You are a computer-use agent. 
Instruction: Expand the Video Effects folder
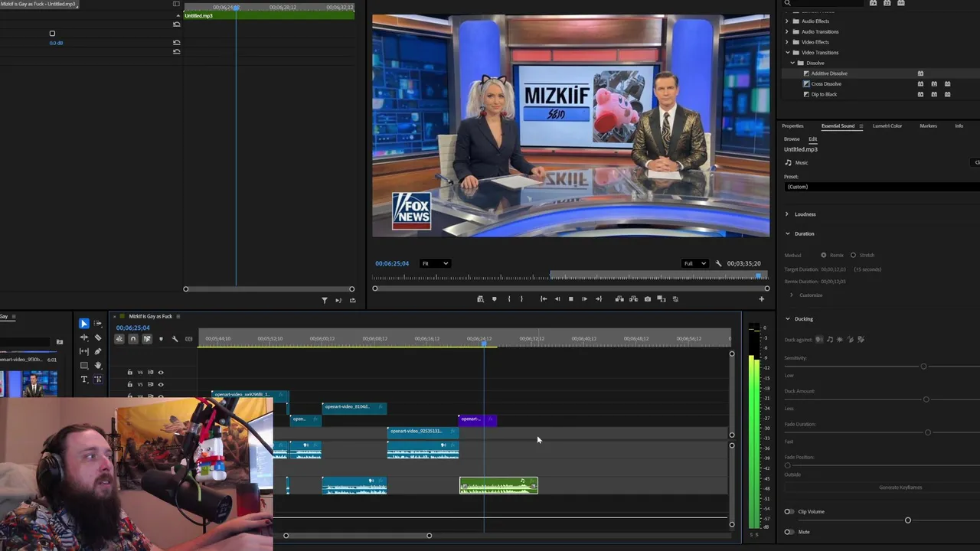[x=787, y=42]
